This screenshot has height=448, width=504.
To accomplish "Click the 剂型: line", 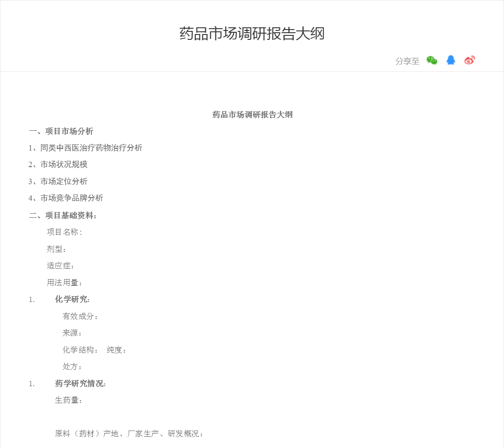I will pyautogui.click(x=56, y=249).
